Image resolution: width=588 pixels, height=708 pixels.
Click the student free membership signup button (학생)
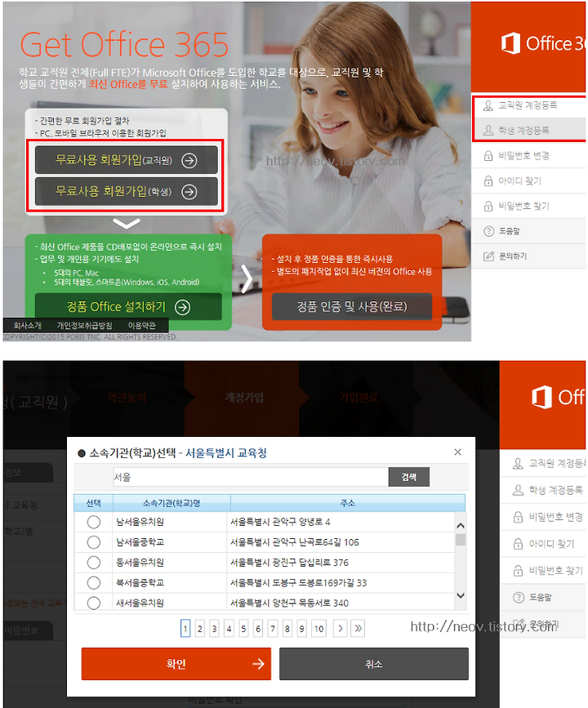tap(127, 191)
